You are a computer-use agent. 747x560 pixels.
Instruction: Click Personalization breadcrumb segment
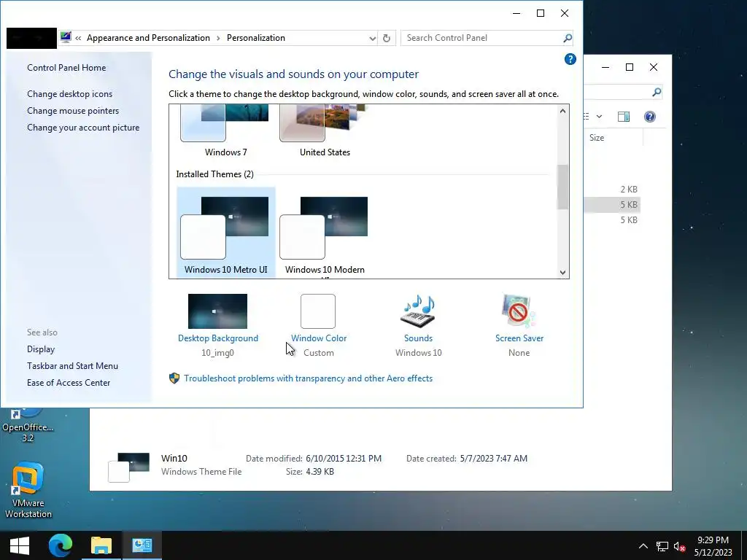pyautogui.click(x=256, y=38)
